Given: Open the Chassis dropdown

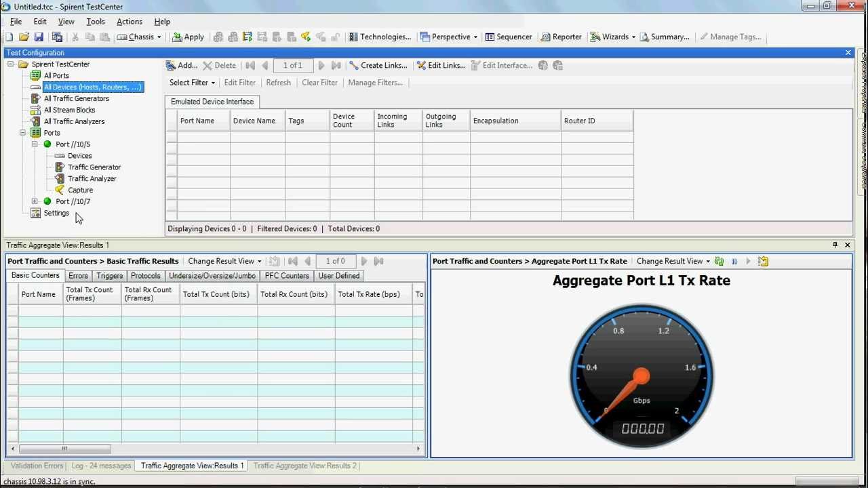Looking at the screenshot, I should (x=140, y=37).
